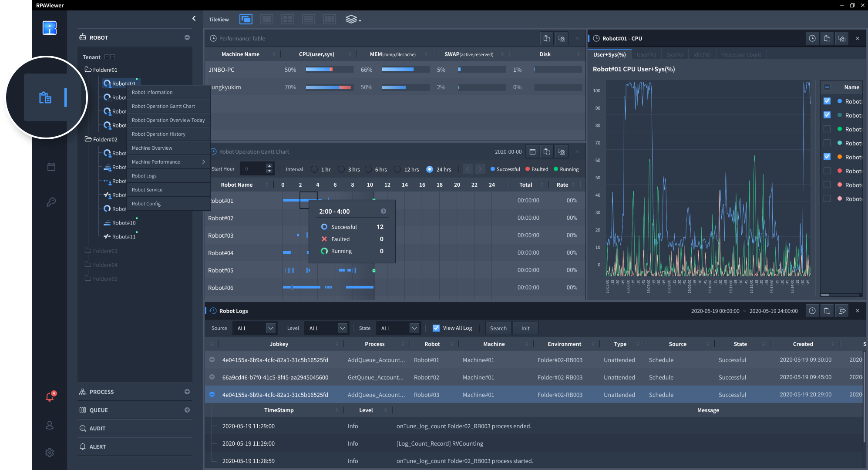Viewport: 868px width, 470px height.
Task: Choose Robot Operation History from context menu
Action: pyautogui.click(x=158, y=134)
